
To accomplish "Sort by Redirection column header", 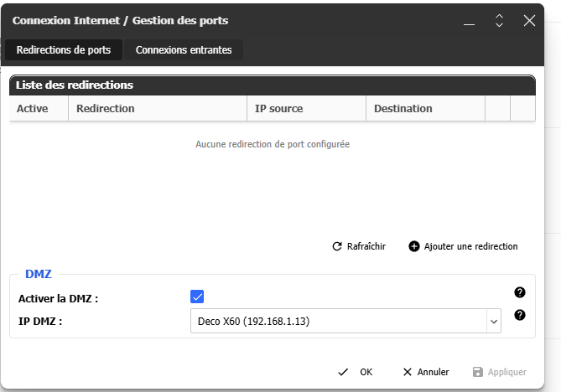I will pyautogui.click(x=106, y=109).
